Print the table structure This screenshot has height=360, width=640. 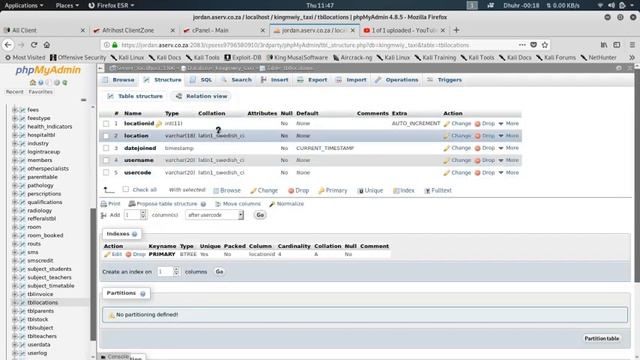click(x=111, y=204)
